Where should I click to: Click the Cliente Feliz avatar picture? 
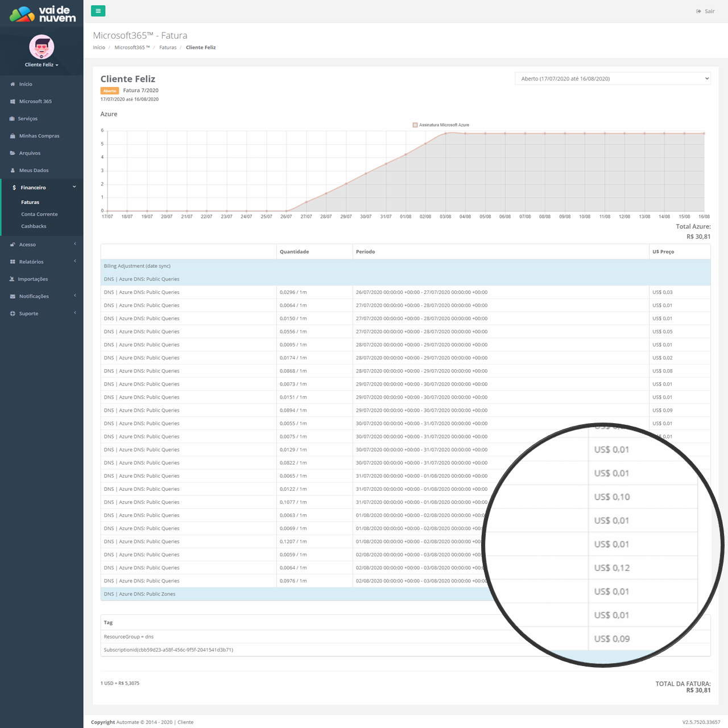pos(42,47)
